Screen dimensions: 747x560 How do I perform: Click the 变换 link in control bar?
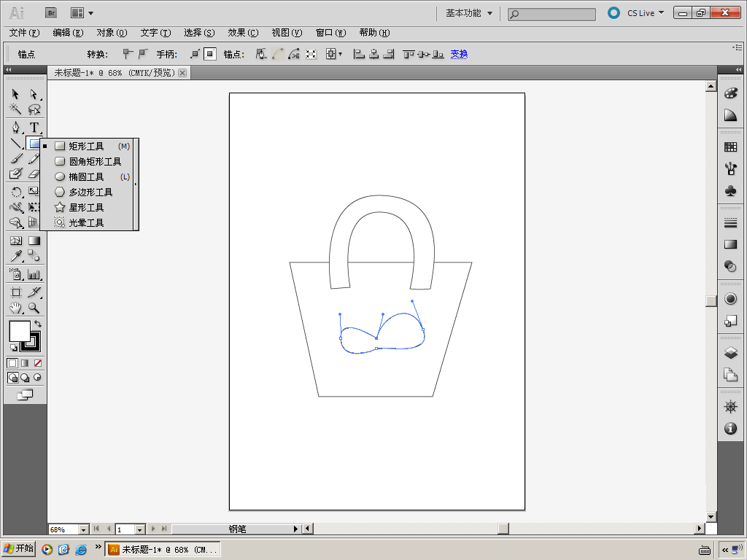click(459, 54)
